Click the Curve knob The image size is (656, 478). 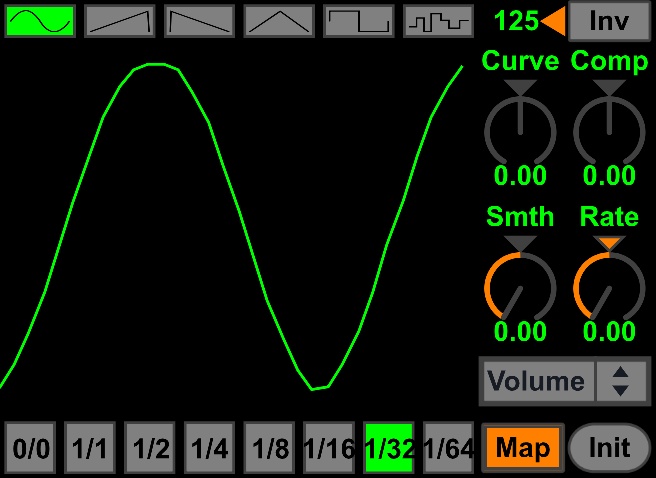[x=520, y=131]
